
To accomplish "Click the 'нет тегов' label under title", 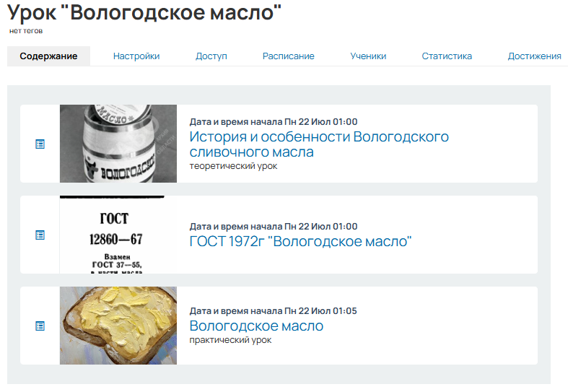I will 26,31.
